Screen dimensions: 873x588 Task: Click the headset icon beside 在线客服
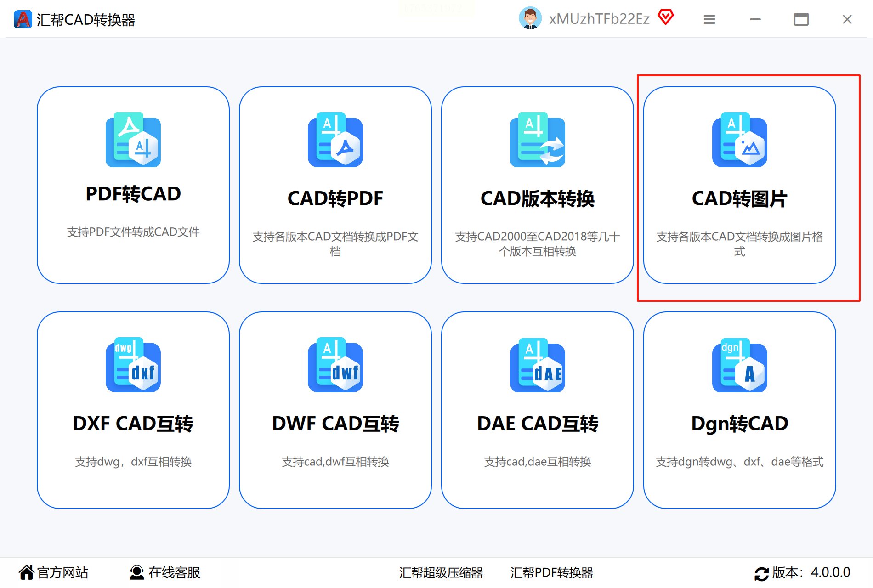tap(136, 572)
